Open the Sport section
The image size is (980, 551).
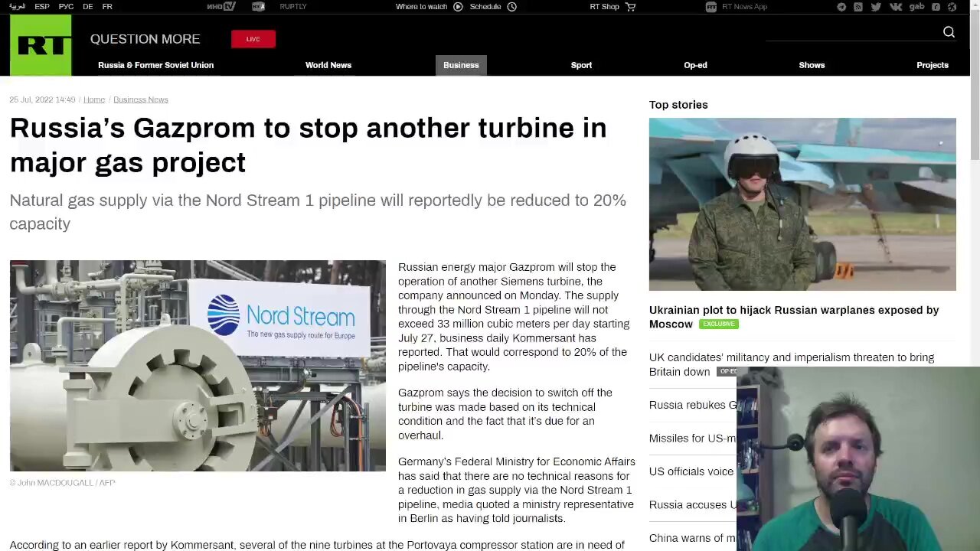[581, 65]
